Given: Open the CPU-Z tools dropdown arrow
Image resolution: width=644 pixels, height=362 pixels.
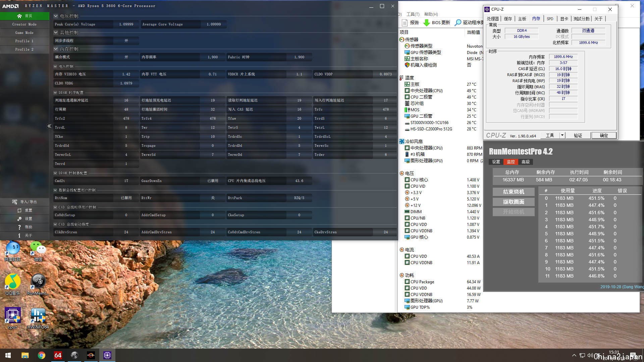Looking at the screenshot, I should (x=562, y=135).
